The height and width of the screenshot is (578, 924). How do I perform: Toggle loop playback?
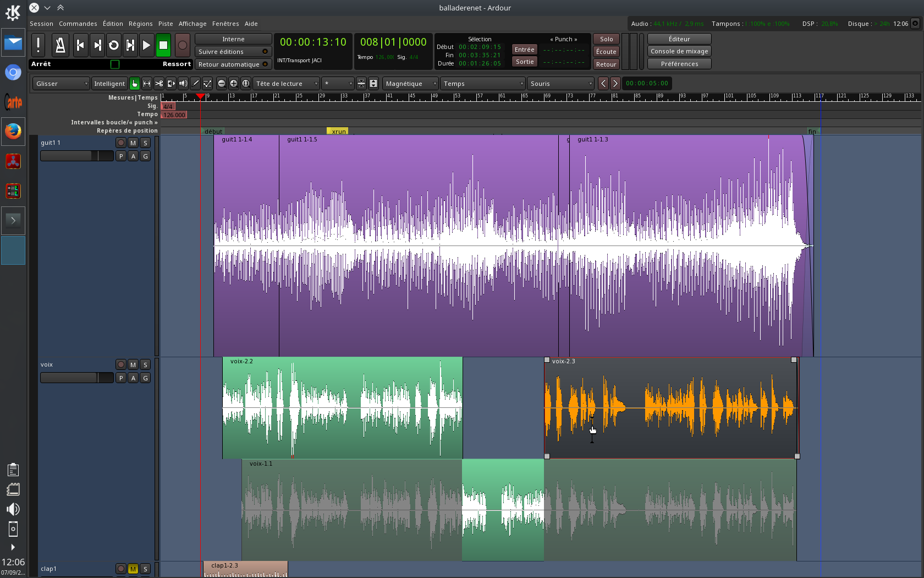click(113, 45)
